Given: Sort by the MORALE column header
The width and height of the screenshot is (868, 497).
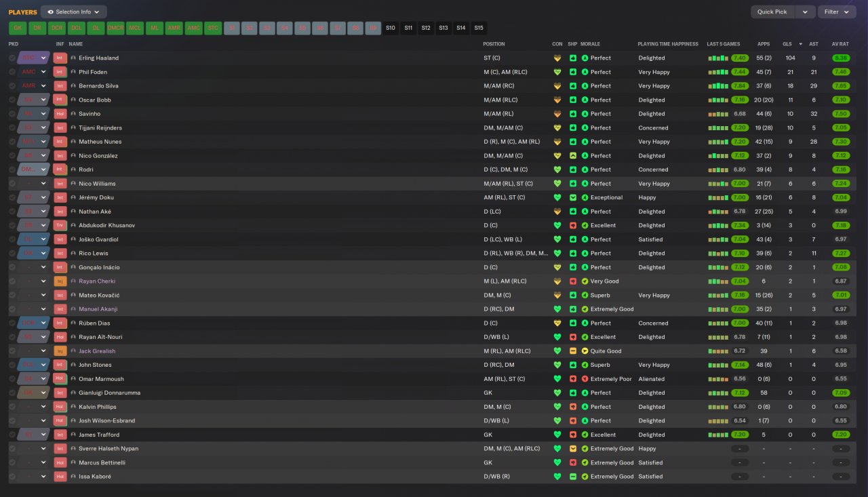Looking at the screenshot, I should click(591, 44).
